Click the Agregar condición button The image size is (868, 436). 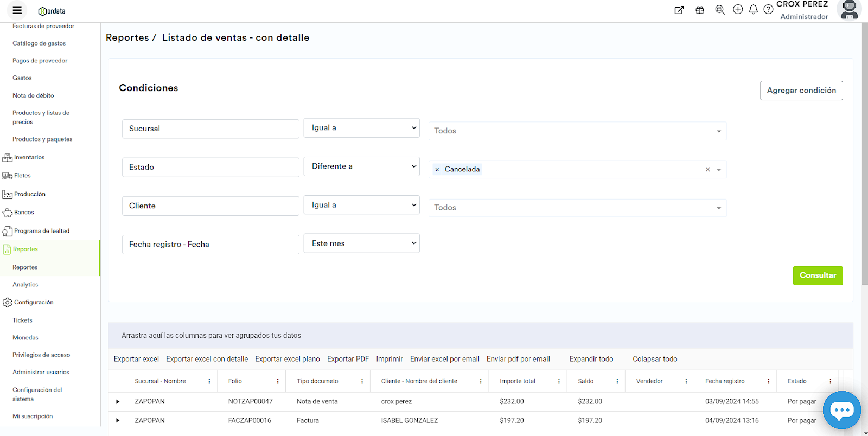click(x=801, y=91)
